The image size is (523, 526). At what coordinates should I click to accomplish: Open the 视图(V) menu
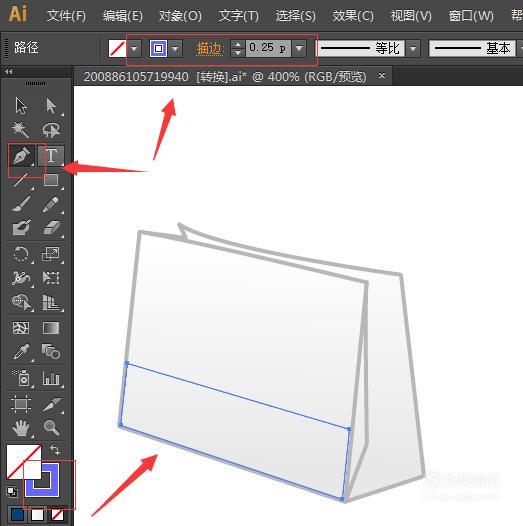tap(411, 15)
